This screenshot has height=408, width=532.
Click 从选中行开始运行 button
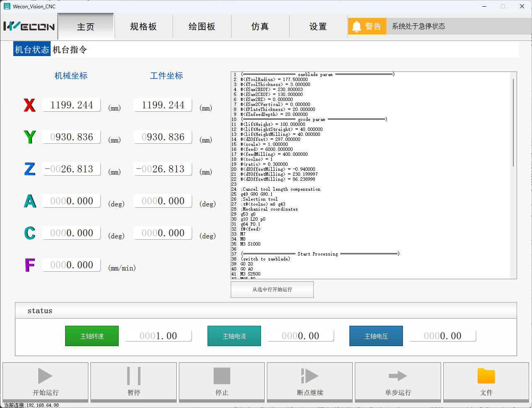(x=272, y=290)
